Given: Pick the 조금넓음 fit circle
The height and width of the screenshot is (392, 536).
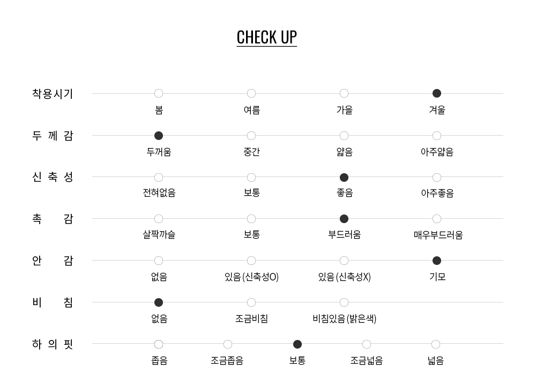Looking at the screenshot, I should 367,344.
